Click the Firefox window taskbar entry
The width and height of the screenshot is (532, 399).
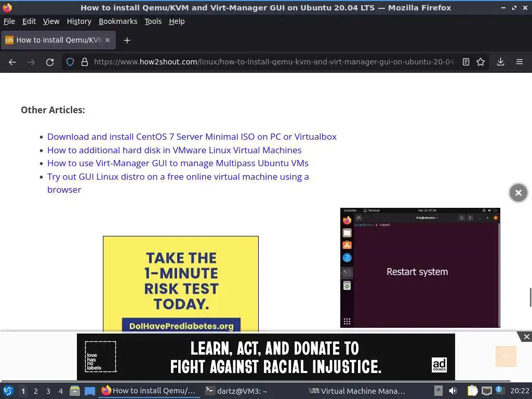pos(149,391)
